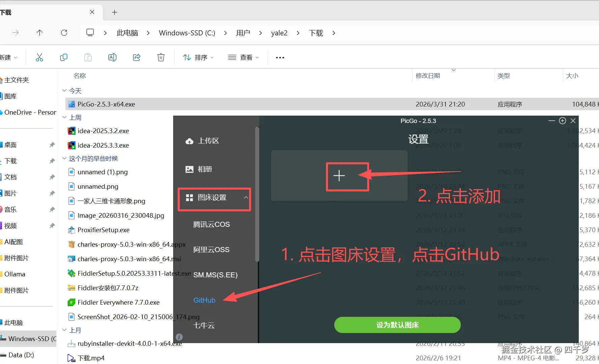Click the Rename icon in the toolbar
The height and width of the screenshot is (364, 599).
(112, 57)
